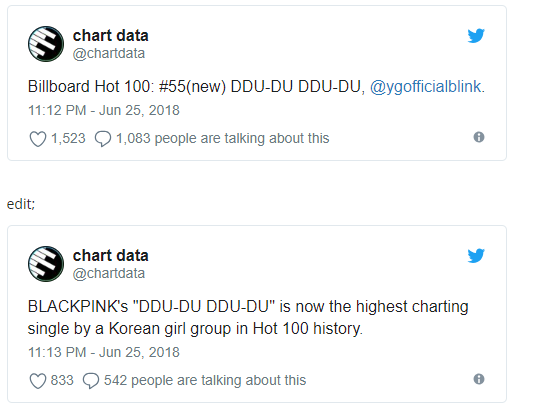
Task: Open reply bubble on first tweet
Action: pos(103,139)
